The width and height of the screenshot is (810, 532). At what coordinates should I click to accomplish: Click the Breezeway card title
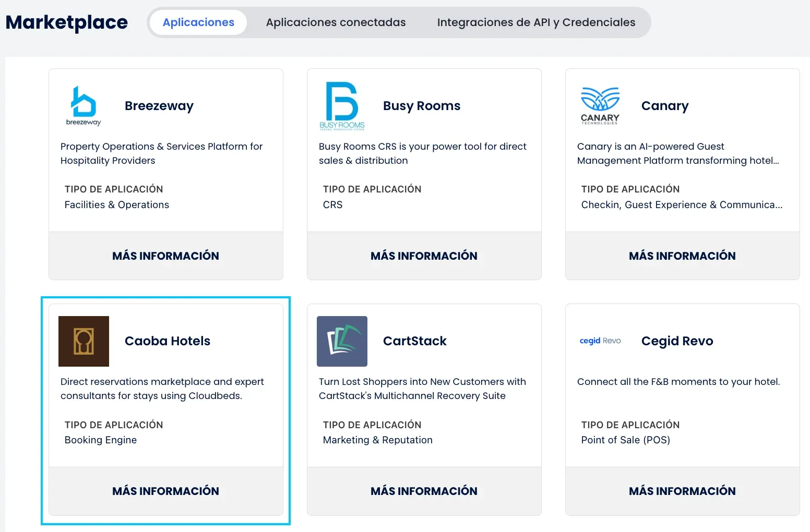pyautogui.click(x=159, y=106)
